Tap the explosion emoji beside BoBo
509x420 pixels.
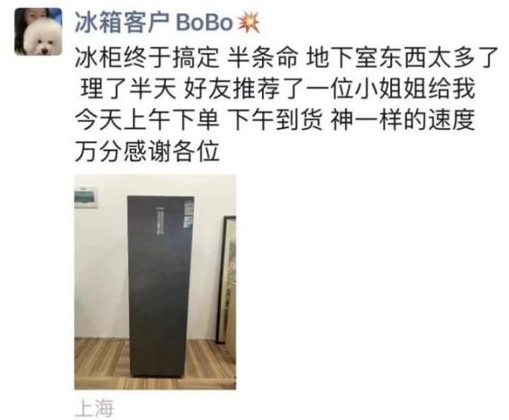(x=249, y=23)
